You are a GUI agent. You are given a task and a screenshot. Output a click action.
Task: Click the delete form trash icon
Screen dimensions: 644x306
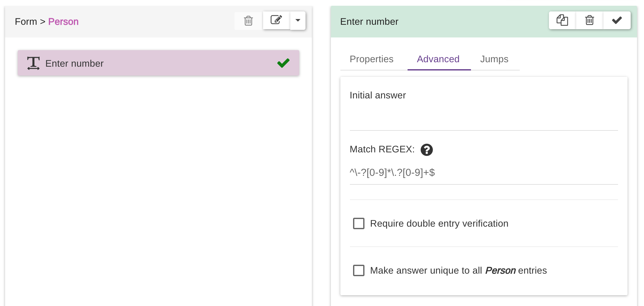[248, 21]
